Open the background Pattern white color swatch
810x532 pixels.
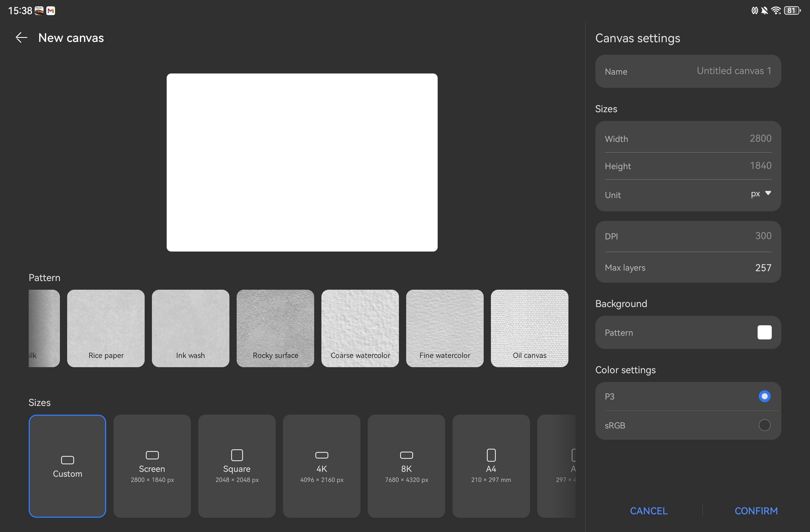(764, 332)
